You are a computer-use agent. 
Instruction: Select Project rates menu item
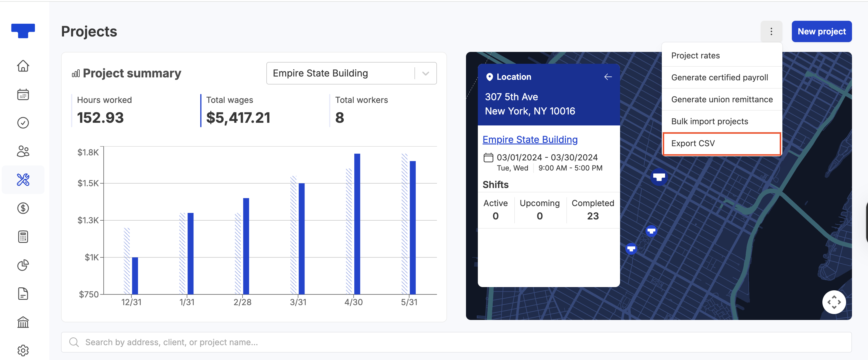[x=722, y=56]
